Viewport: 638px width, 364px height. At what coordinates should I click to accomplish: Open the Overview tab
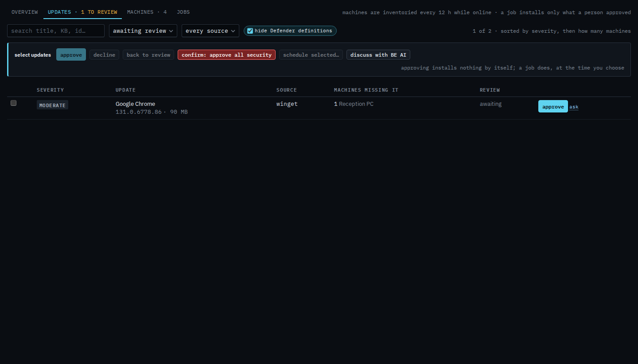pos(24,12)
